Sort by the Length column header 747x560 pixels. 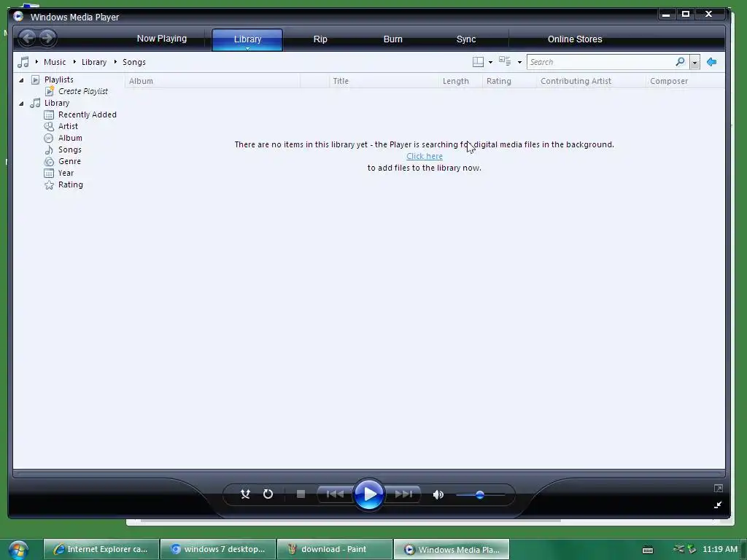[x=460, y=81]
